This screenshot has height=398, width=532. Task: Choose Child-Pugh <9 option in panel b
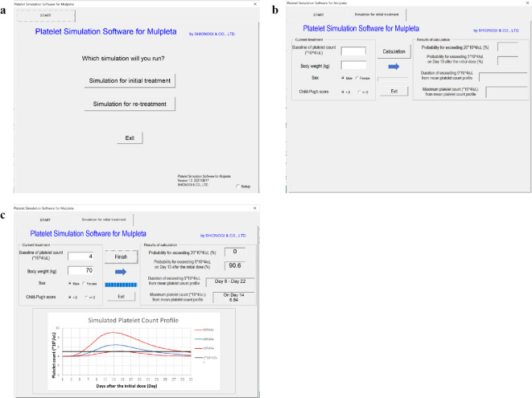[343, 92]
